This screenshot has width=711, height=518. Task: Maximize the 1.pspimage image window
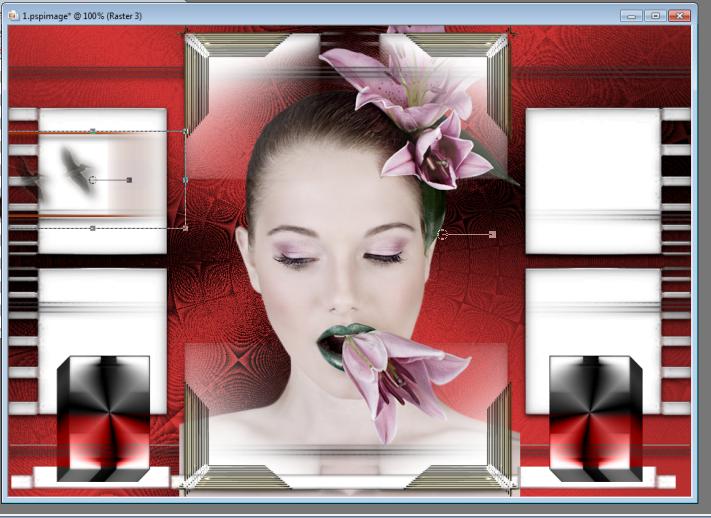656,16
